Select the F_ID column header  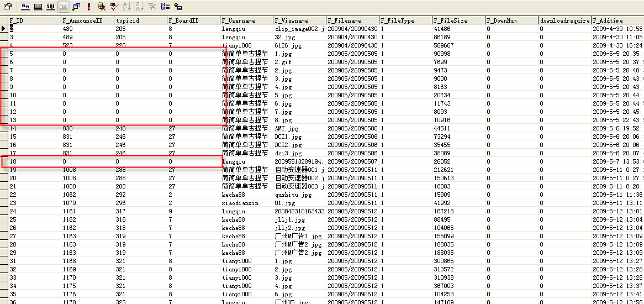[34, 20]
